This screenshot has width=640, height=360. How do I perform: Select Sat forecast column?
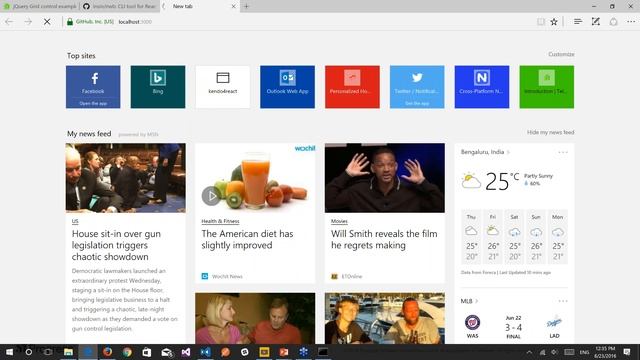(x=514, y=237)
